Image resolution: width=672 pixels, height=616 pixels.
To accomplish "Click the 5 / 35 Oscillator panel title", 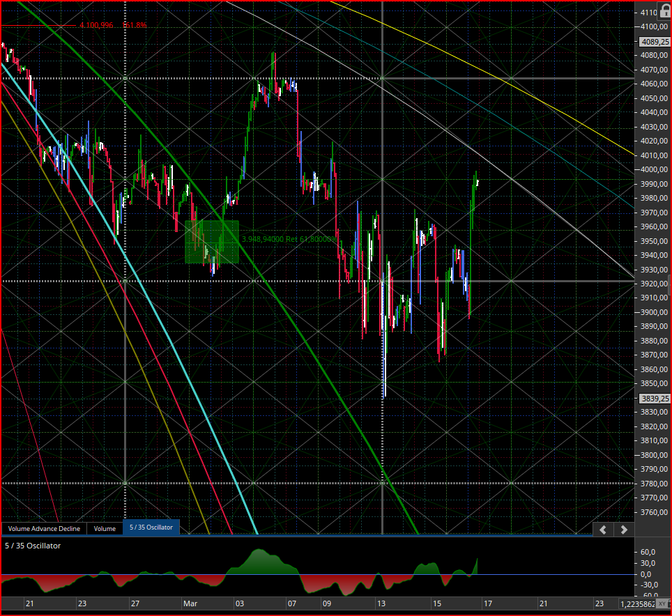I will click(33, 546).
